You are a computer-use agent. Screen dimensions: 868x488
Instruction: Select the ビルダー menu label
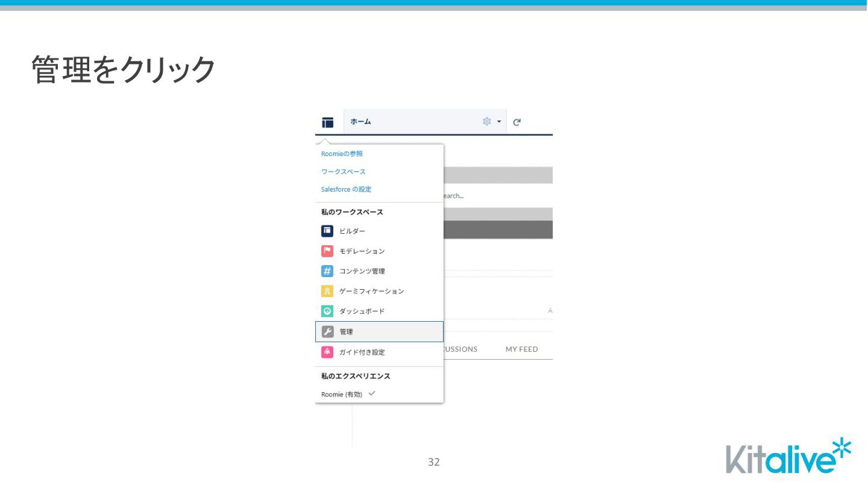[352, 231]
